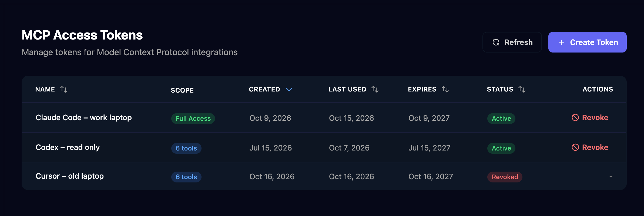
Task: Click the dash in Cursor row actions
Action: [x=611, y=176]
